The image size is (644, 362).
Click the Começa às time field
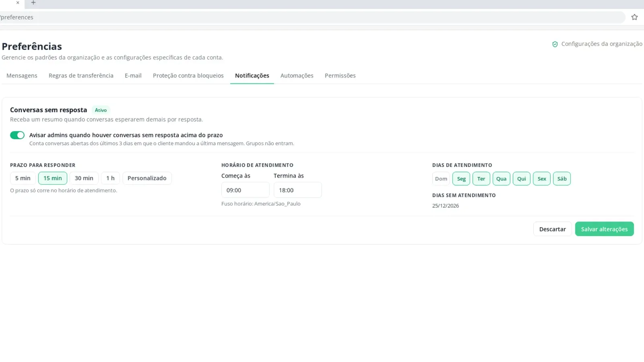[x=246, y=190]
